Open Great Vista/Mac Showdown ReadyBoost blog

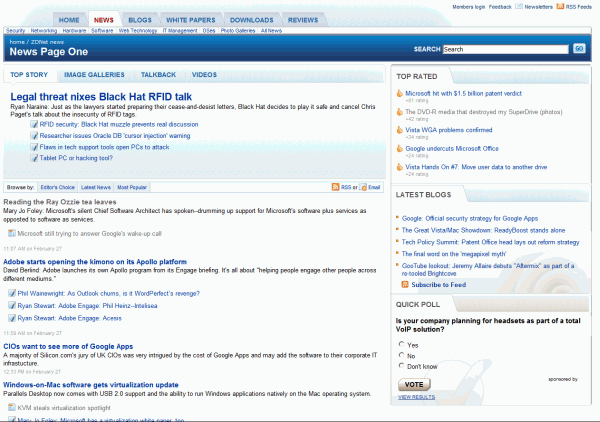tap(483, 230)
